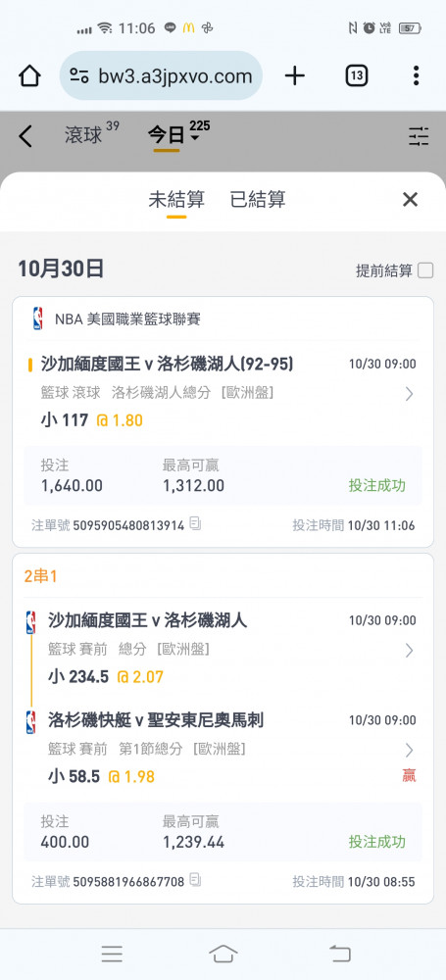Open the filter settings sliders icon
Viewport: 446px width, 980px height.
click(419, 135)
